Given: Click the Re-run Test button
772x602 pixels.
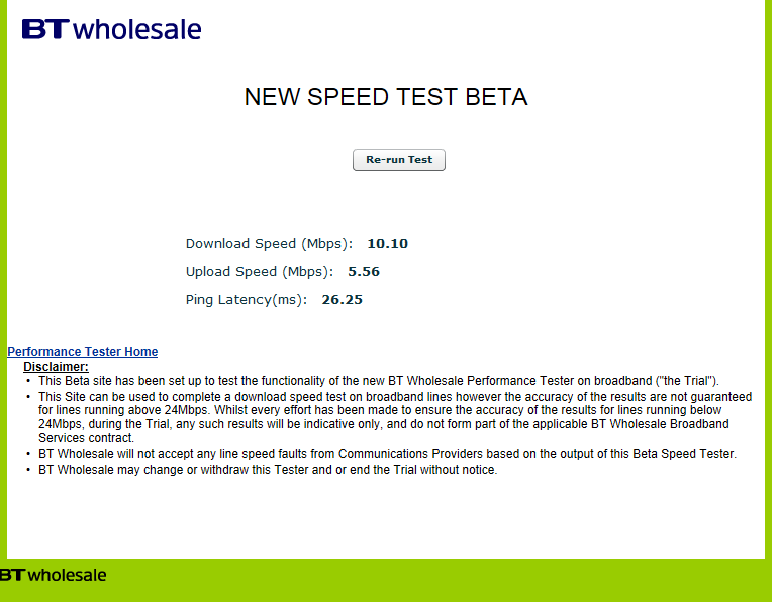Looking at the screenshot, I should click(399, 160).
